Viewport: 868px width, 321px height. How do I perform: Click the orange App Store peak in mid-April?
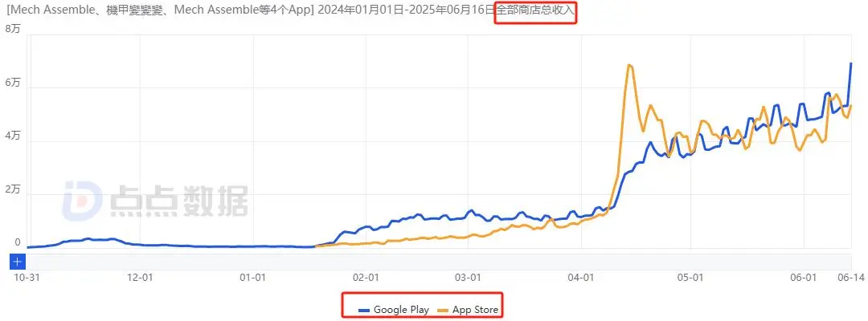(628, 65)
